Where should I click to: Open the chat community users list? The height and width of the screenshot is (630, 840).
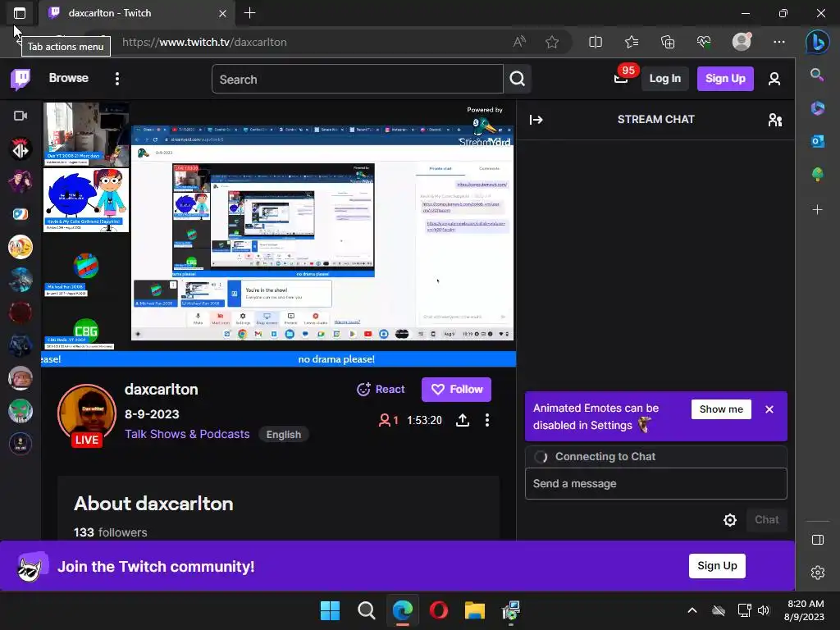coord(775,120)
